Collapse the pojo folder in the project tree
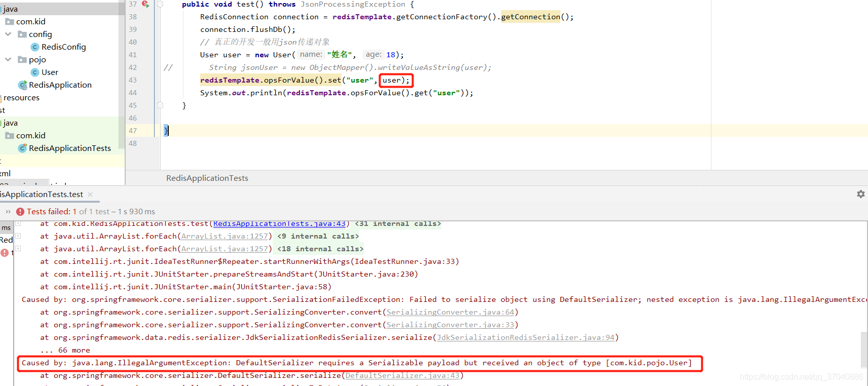 [x=8, y=59]
